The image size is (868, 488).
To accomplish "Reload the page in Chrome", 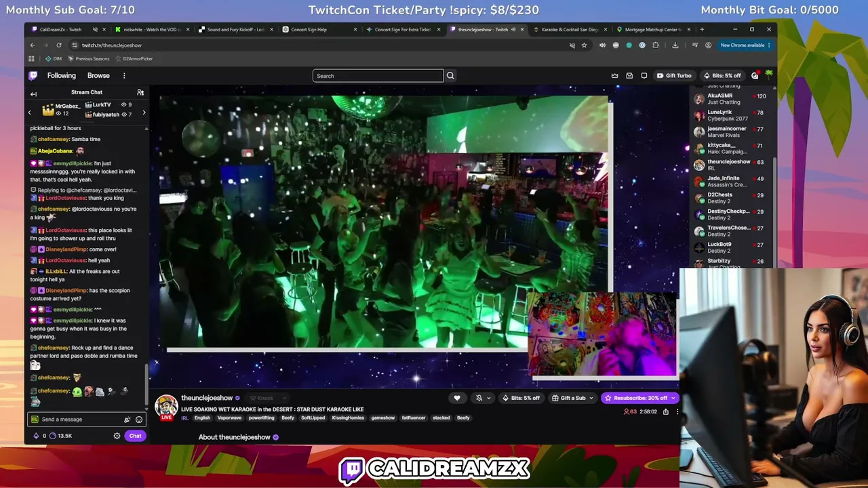I will 59,45.
